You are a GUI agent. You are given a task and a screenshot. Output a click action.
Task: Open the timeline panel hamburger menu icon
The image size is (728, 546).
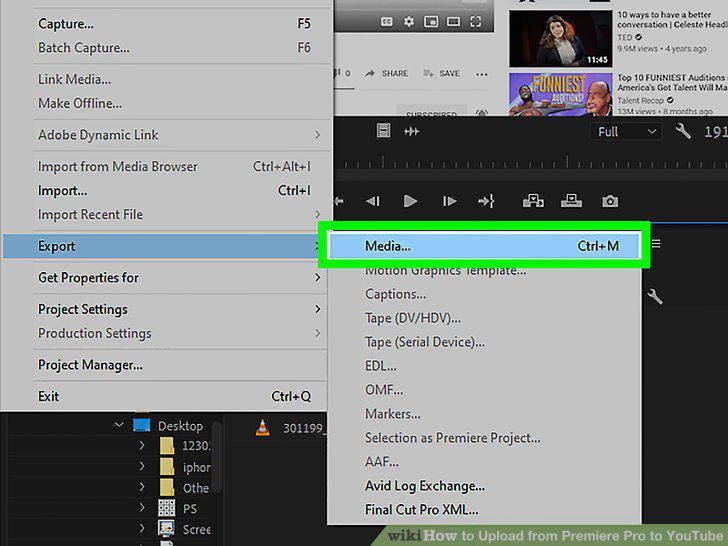[656, 244]
